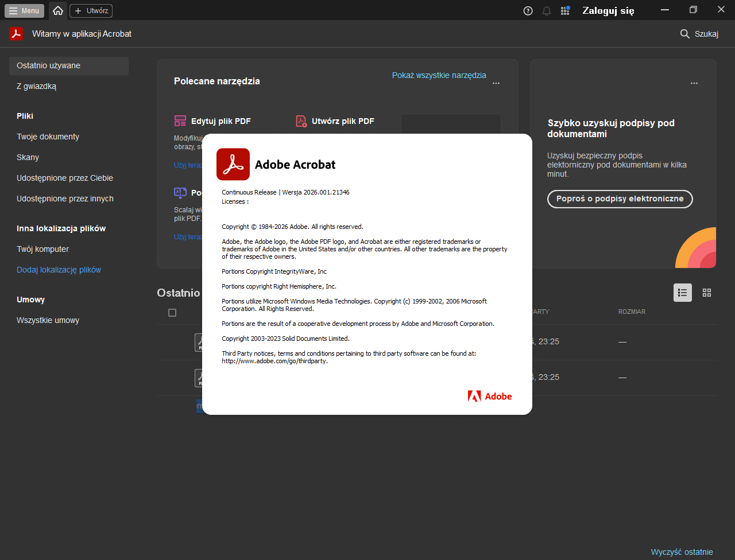This screenshot has height=560, width=735.
Task: Click Wyczyść ostatnie link
Action: pos(682,552)
